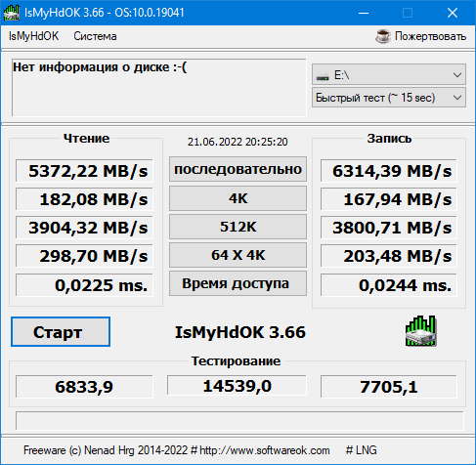Click the IsMyHdOK 3.66 label
This screenshot has width=476, height=465.
coord(240,332)
